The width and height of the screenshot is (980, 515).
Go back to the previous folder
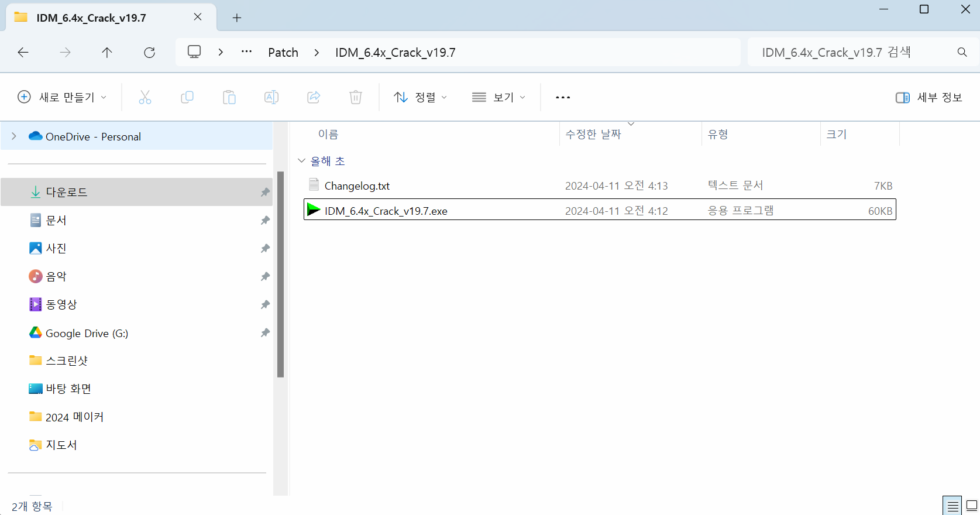[23, 53]
